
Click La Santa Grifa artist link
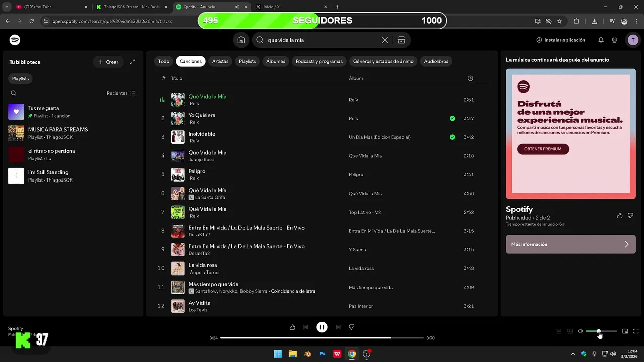point(210,197)
